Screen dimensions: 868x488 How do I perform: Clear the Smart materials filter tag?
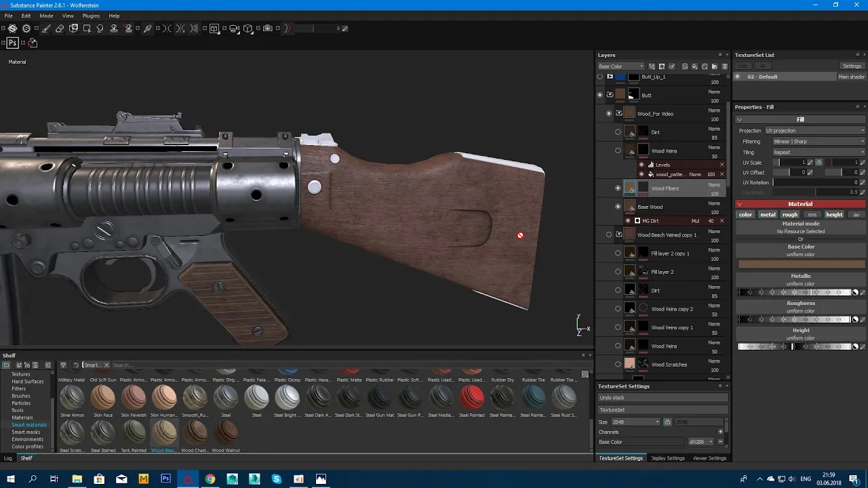(106, 365)
